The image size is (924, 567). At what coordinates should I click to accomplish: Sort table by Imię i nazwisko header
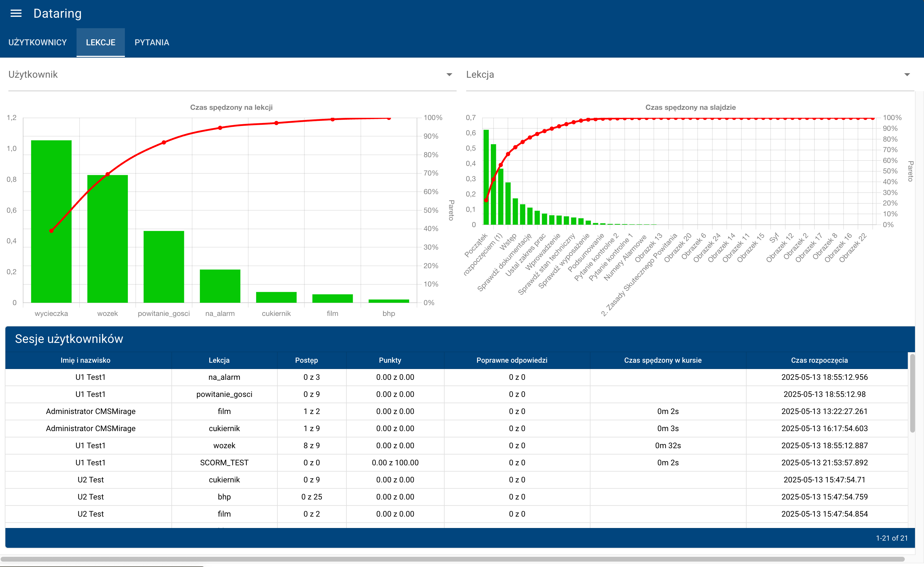coord(86,360)
